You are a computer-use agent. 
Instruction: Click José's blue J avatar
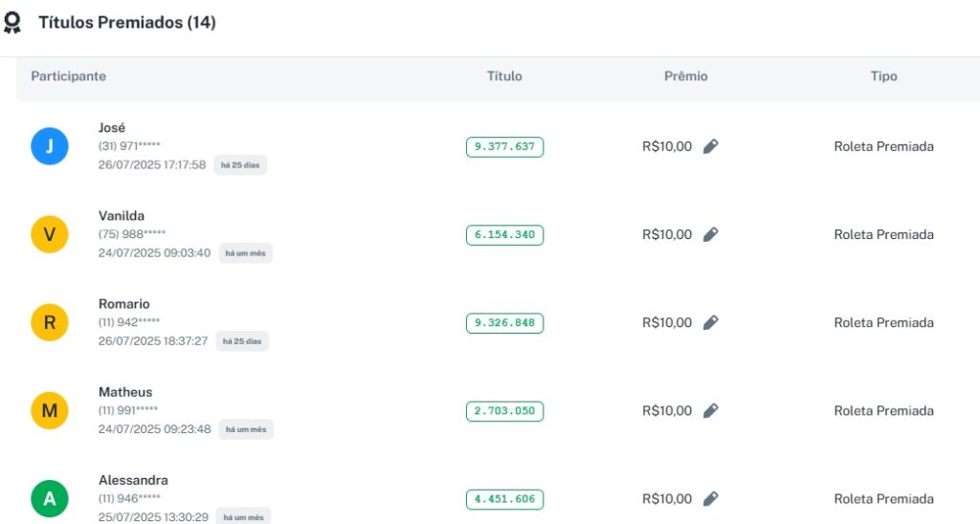pos(50,146)
